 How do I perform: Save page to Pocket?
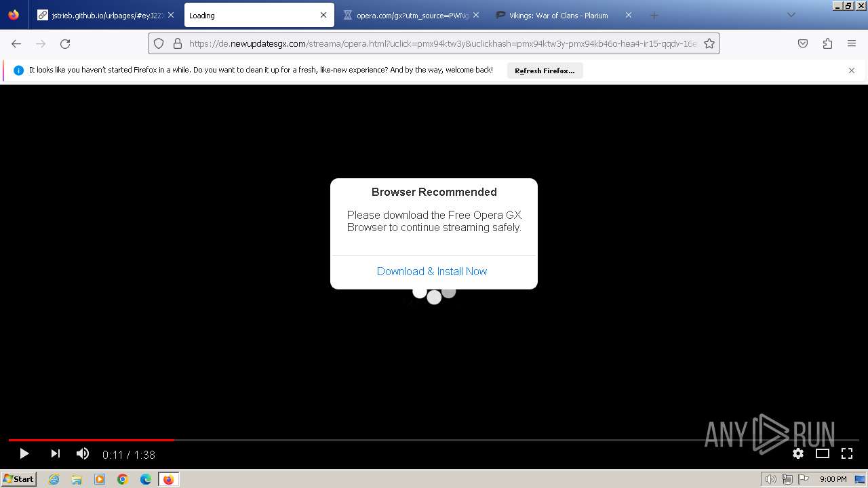coord(803,43)
